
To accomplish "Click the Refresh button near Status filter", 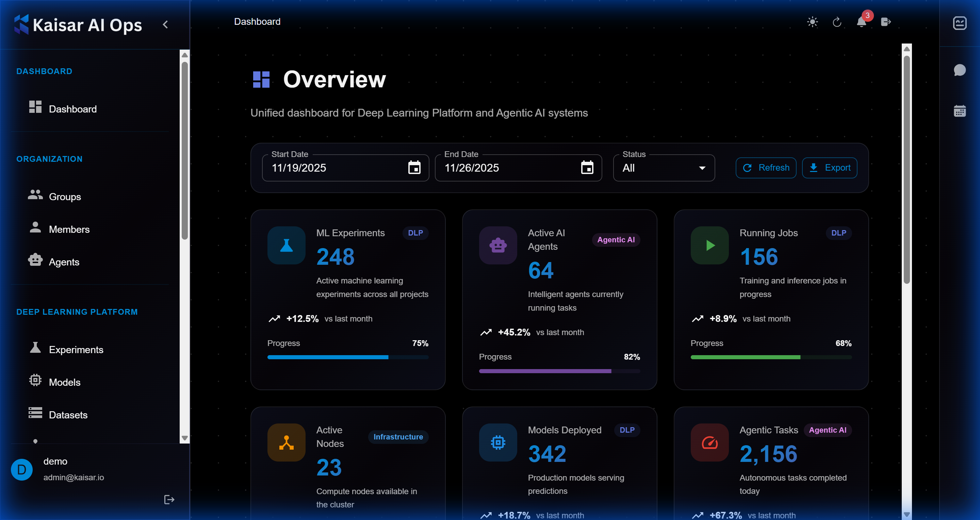I will (x=766, y=168).
